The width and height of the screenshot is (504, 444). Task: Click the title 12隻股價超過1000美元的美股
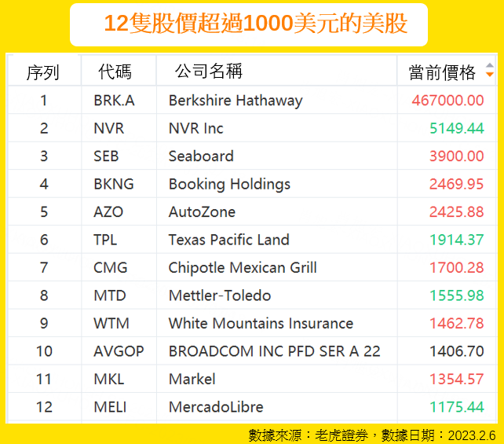[256, 23]
